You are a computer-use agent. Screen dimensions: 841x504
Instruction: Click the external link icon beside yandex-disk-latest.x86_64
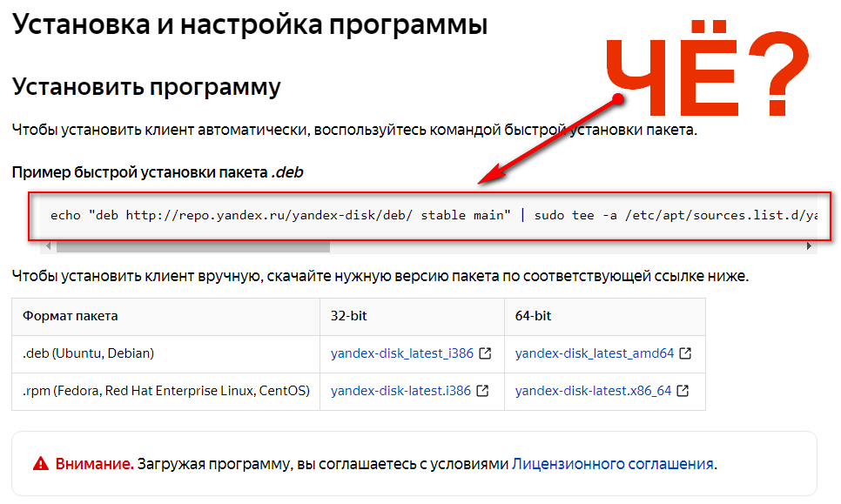(x=684, y=391)
